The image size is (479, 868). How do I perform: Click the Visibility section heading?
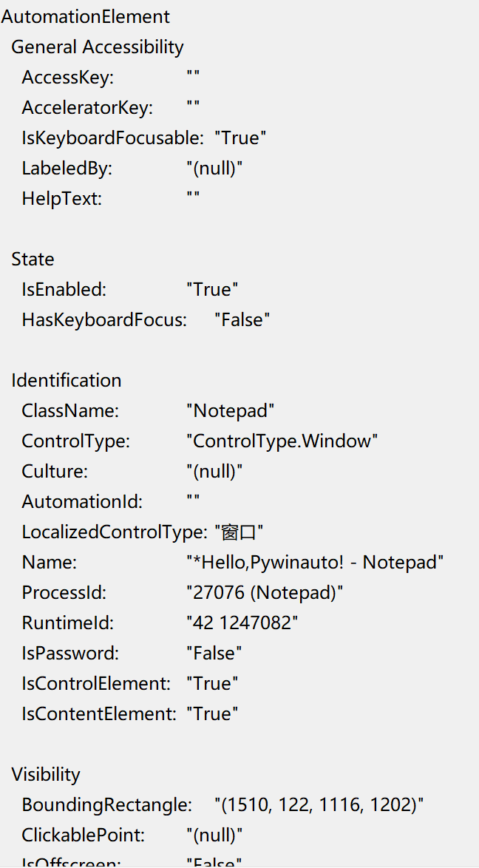pos(46,774)
